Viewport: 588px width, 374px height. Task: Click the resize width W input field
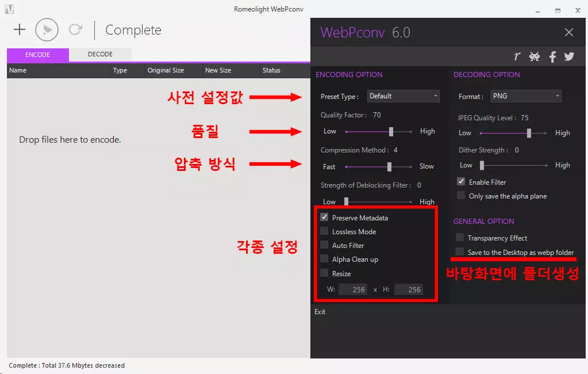[353, 289]
